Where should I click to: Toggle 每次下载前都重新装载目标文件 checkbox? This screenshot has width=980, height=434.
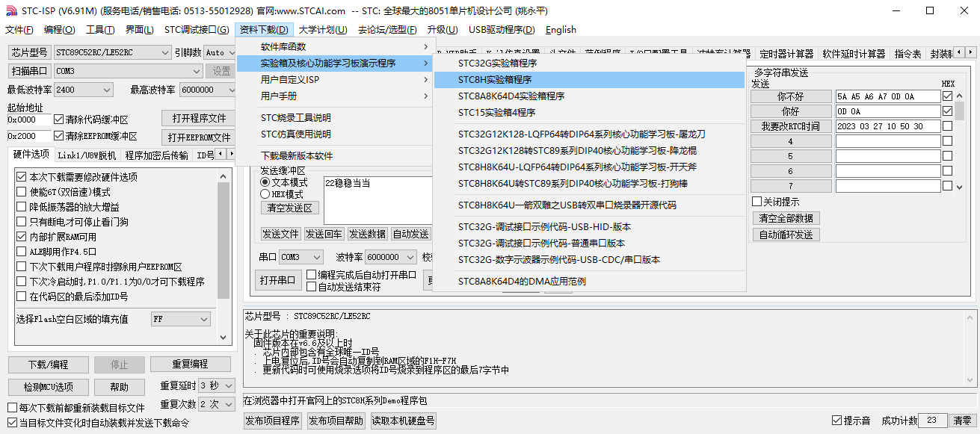pyautogui.click(x=11, y=408)
